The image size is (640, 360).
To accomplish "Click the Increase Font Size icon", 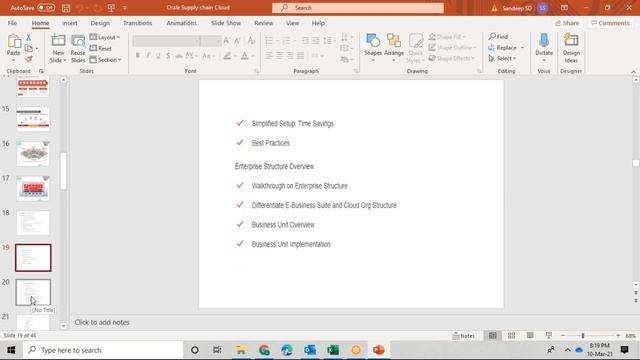I will (227, 40).
